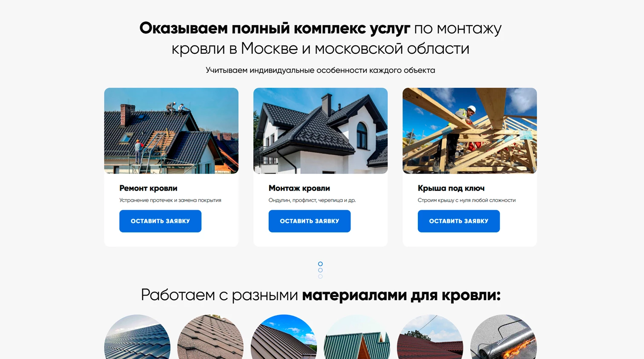Viewport: 644px width, 359px height.
Task: Choose the roll roofing with torch flame circle
Action: coord(503,337)
